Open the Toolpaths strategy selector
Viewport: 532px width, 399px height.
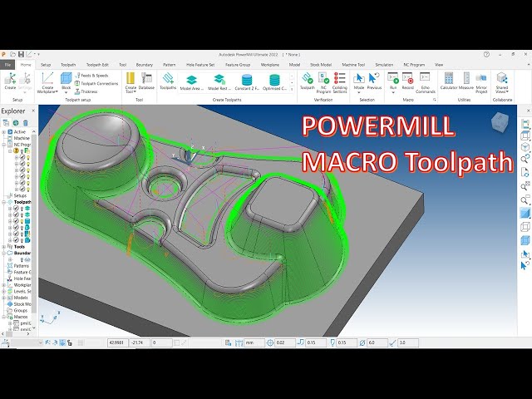[x=168, y=81]
